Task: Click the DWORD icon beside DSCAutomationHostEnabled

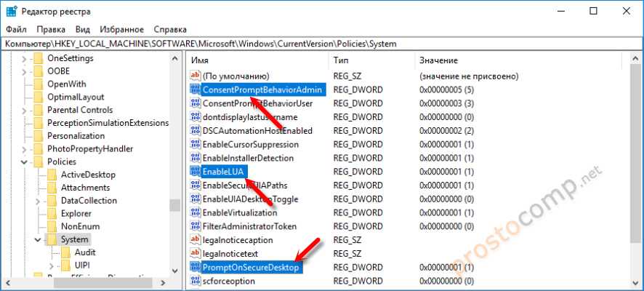Action: pyautogui.click(x=195, y=131)
